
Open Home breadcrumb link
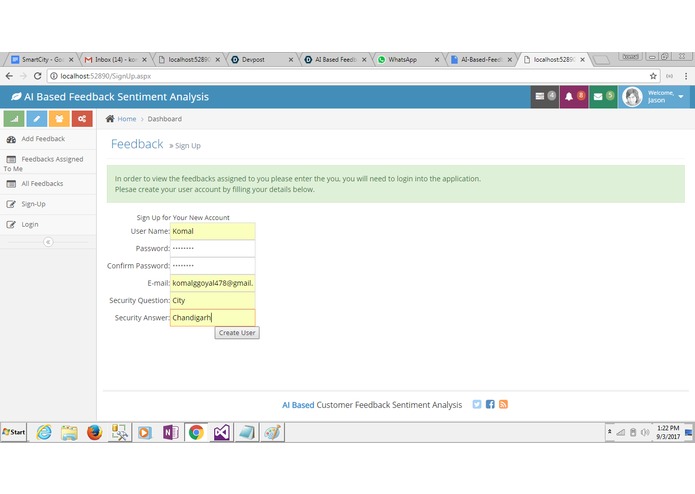tap(127, 119)
